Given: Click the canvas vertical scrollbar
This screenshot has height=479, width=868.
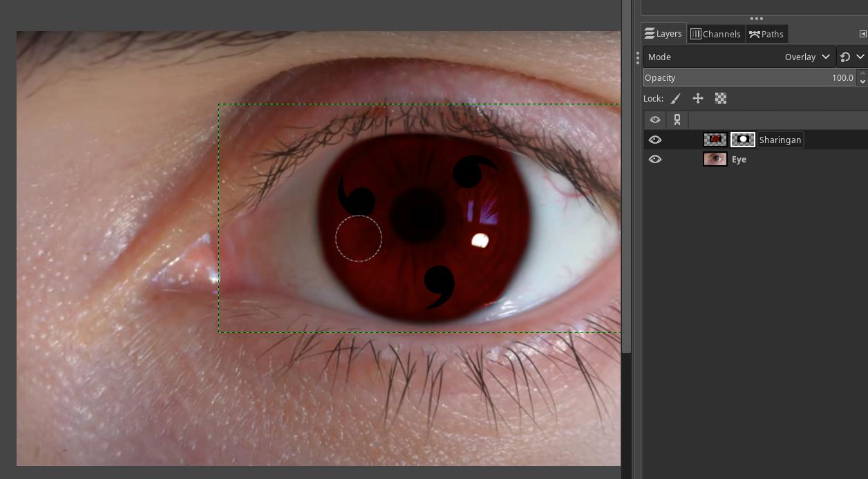Looking at the screenshot, I should tap(626, 177).
